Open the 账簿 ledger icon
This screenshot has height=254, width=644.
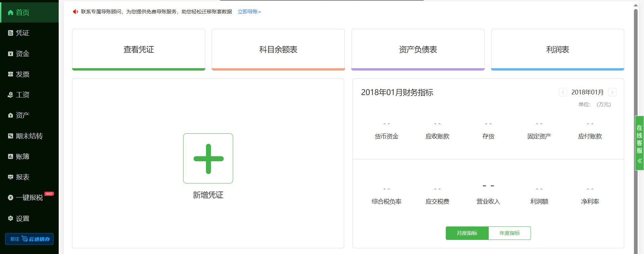[x=10, y=157]
